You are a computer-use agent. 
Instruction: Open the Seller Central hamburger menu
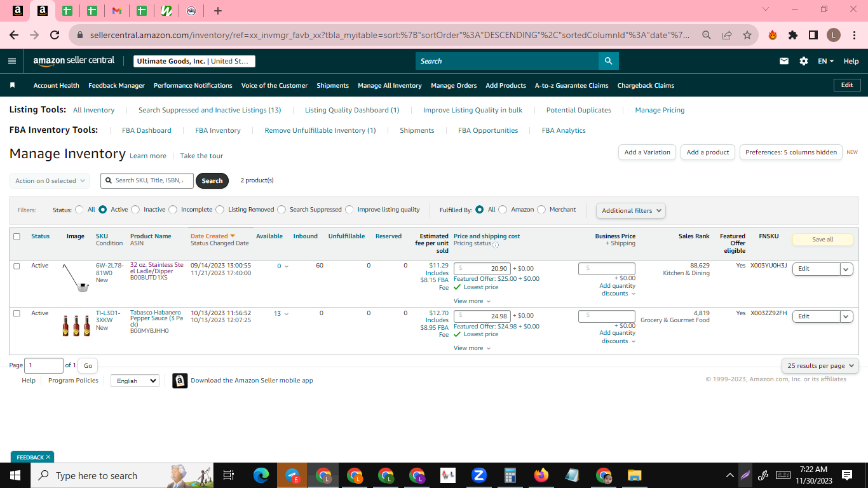coord(12,61)
